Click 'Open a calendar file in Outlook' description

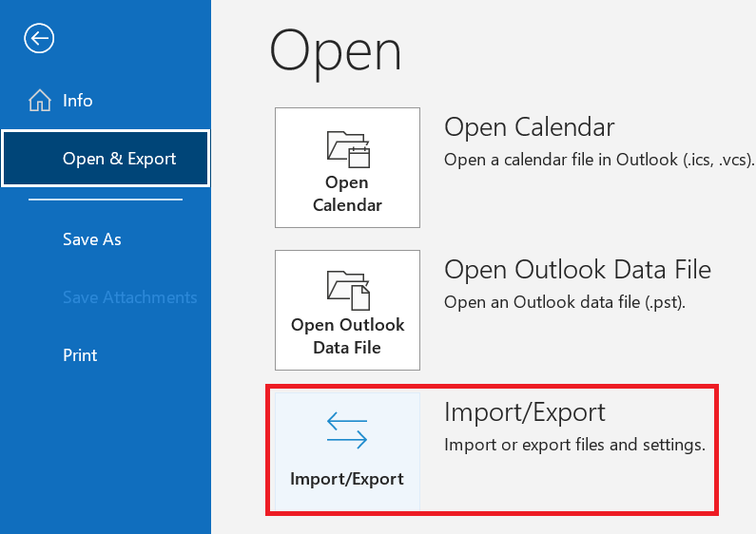pyautogui.click(x=598, y=160)
